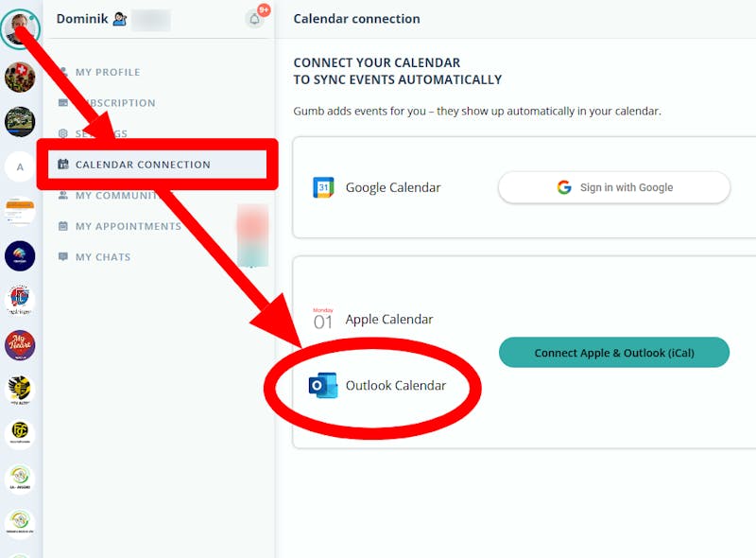Open the yellow-black eagle logo community

(20, 390)
